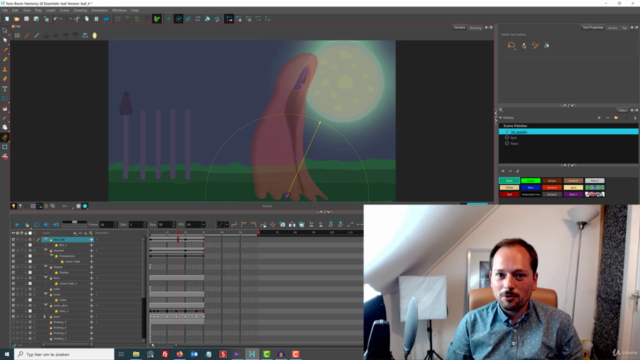Viewport: 640px width, 360px height.
Task: Click the Cut scissors icon
Action: tap(77, 19)
